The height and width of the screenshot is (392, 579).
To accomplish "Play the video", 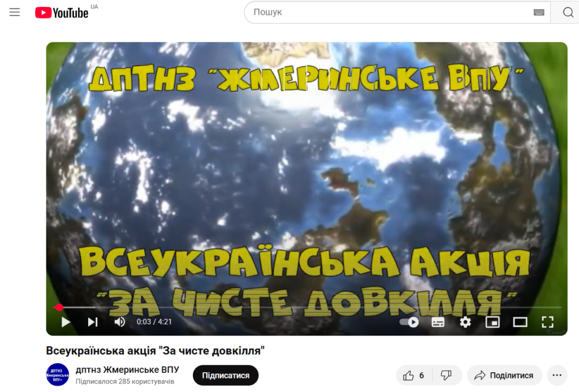I will pyautogui.click(x=66, y=322).
